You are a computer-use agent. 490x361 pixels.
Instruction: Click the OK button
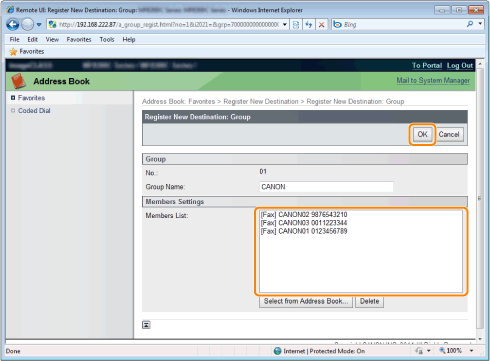(x=422, y=134)
